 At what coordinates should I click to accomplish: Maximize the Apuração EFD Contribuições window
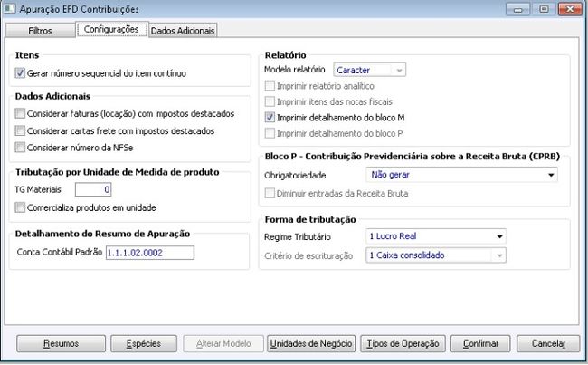click(x=544, y=9)
